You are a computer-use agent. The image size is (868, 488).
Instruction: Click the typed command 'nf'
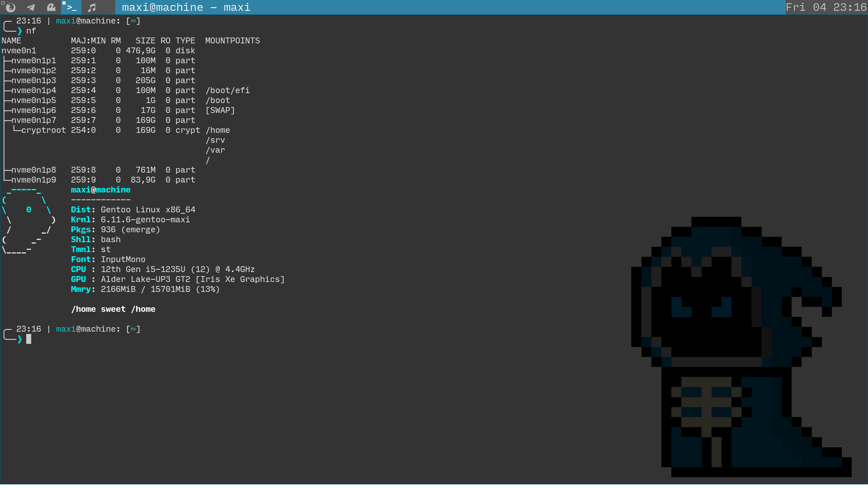pyautogui.click(x=31, y=31)
